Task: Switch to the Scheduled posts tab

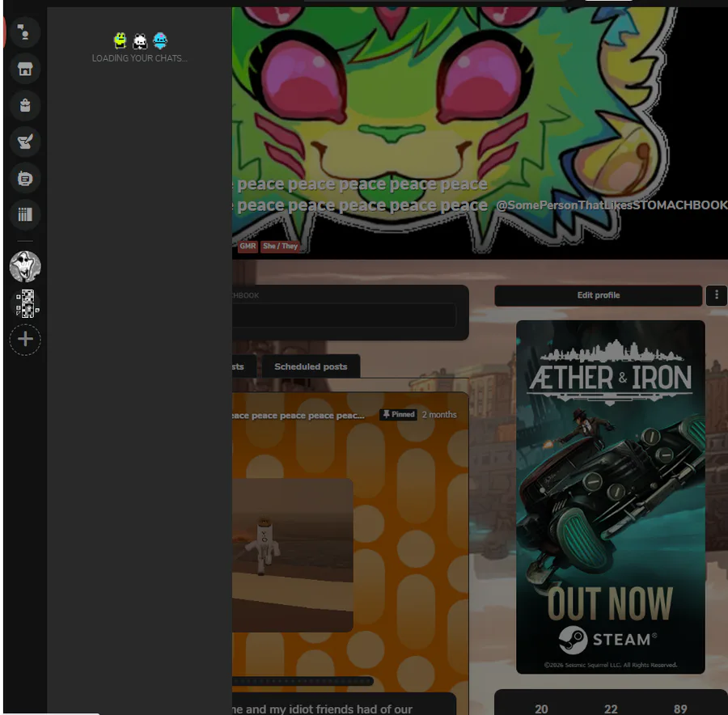Action: pyautogui.click(x=311, y=366)
